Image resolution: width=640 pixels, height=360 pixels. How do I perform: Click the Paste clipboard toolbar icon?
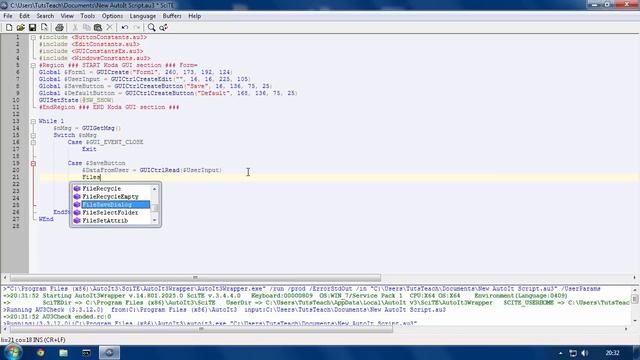(x=98, y=27)
